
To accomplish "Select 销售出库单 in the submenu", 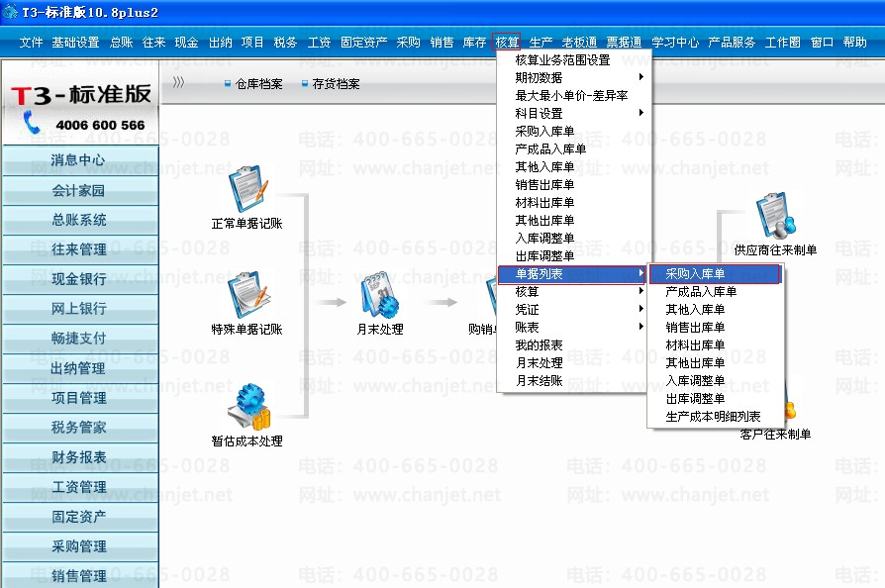I will click(x=715, y=328).
